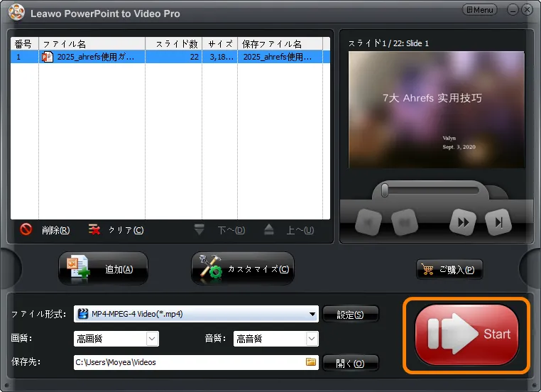Click the クリア(C) button label
Viewport: 541px width, 392px height.
tap(126, 230)
